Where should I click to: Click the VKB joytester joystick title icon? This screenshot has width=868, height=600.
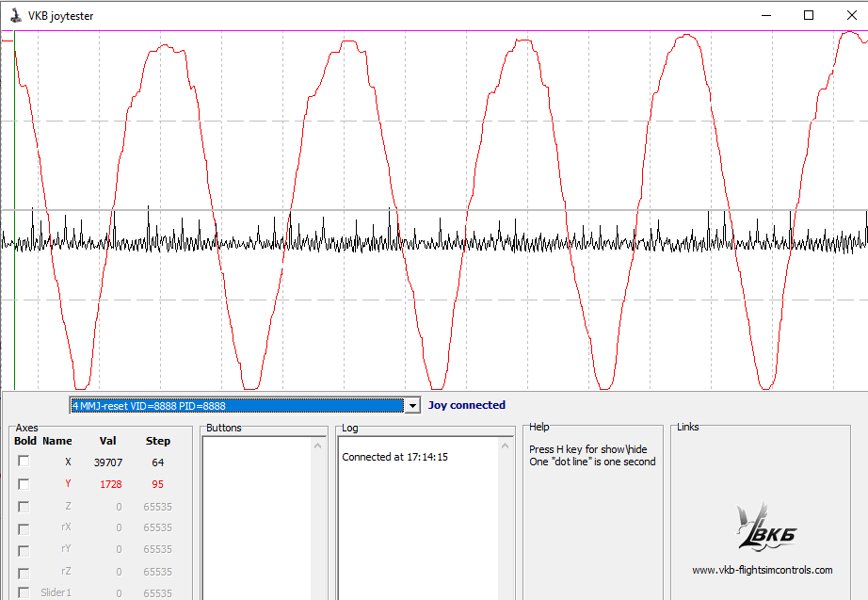point(13,15)
